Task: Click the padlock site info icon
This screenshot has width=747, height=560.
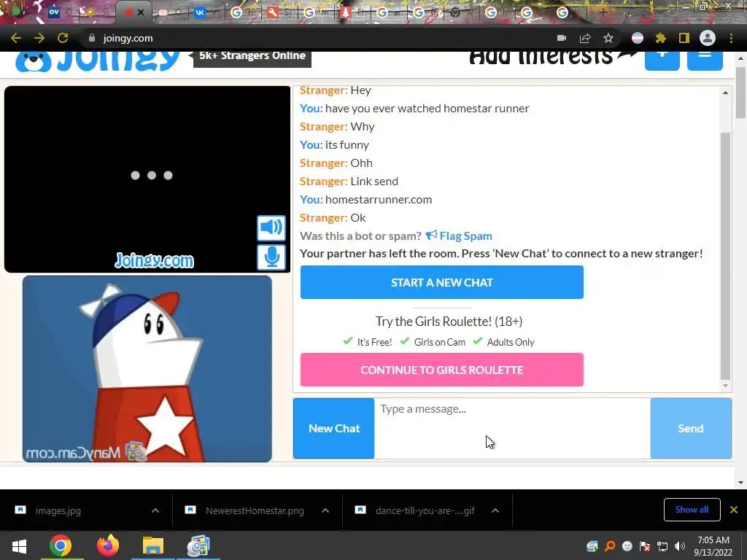Action: click(92, 38)
